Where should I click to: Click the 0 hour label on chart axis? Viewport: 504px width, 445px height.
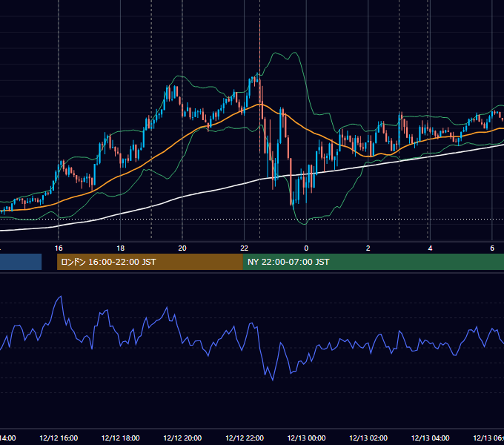pos(306,248)
